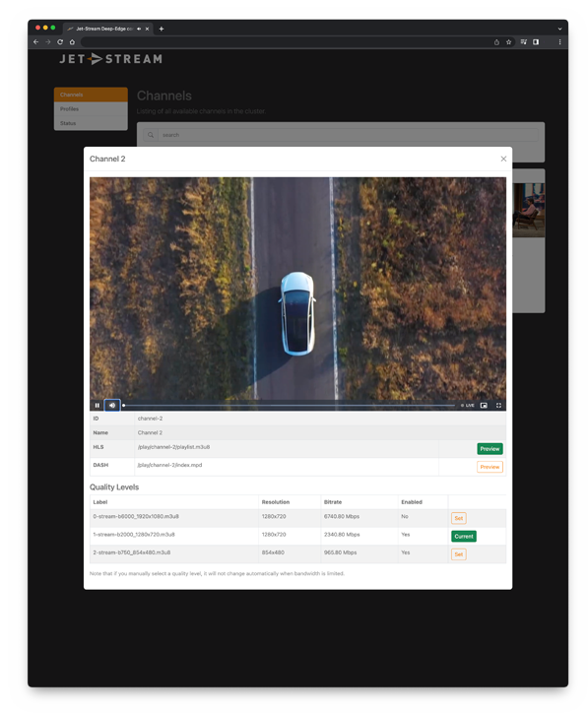This screenshot has width=588, height=713.
Task: Toggle picture-in-picture mode in the player
Action: pos(484,405)
